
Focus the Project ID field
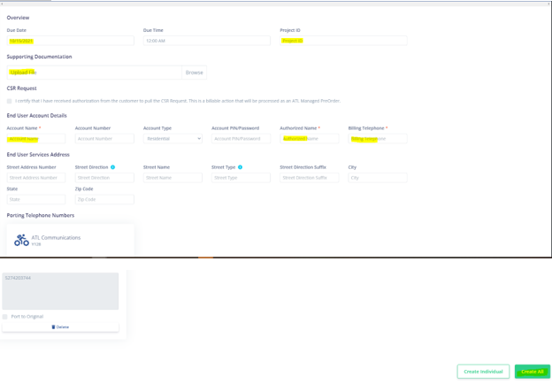pyautogui.click(x=343, y=41)
